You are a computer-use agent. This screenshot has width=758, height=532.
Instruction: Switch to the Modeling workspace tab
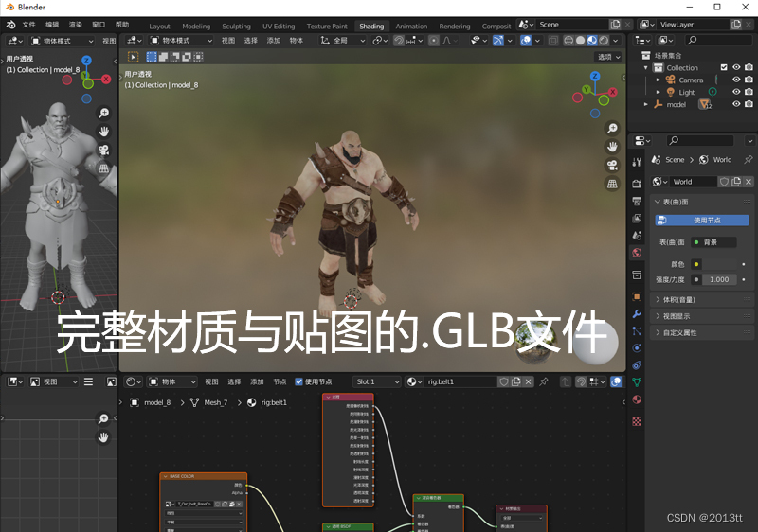coord(196,27)
